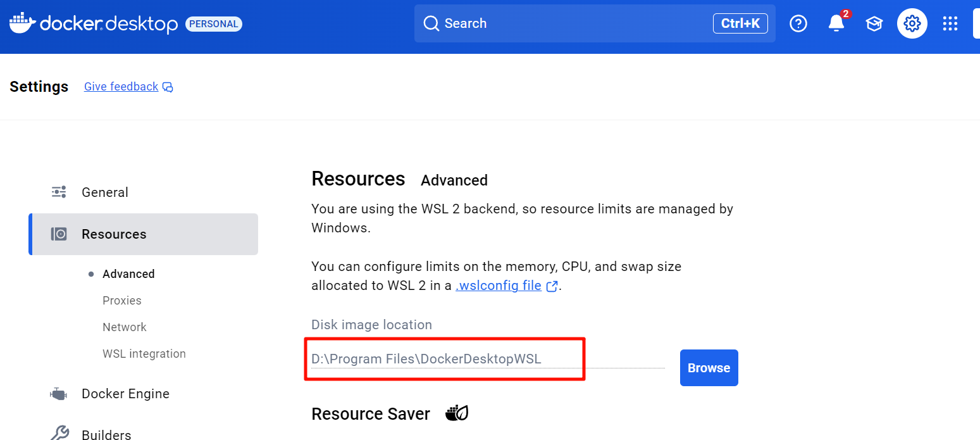Click the 'You can configure limits' paragraph
Viewport: 980px width, 440px height.
point(496,276)
